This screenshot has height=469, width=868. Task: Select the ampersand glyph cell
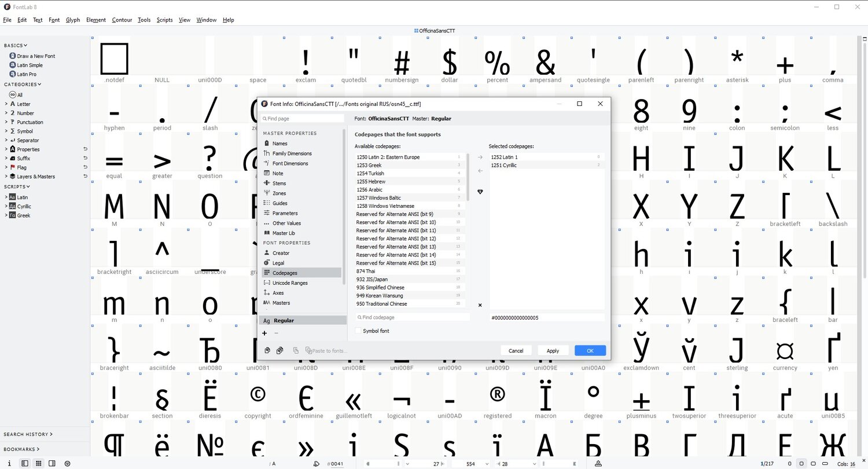tap(545, 61)
